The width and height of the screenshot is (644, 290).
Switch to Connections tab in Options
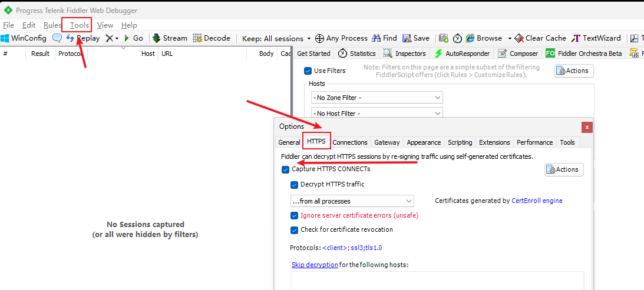click(x=350, y=142)
